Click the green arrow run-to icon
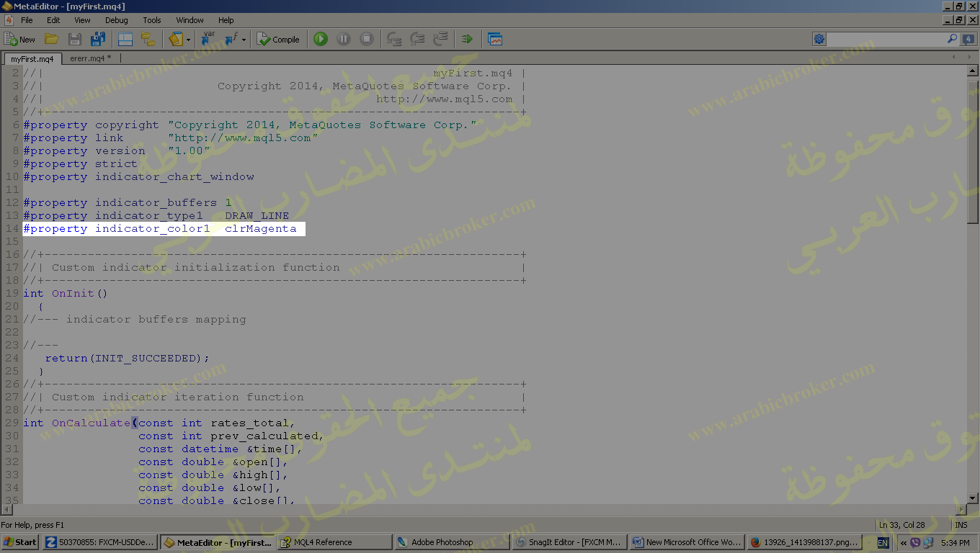This screenshot has width=980, height=553. [x=467, y=40]
